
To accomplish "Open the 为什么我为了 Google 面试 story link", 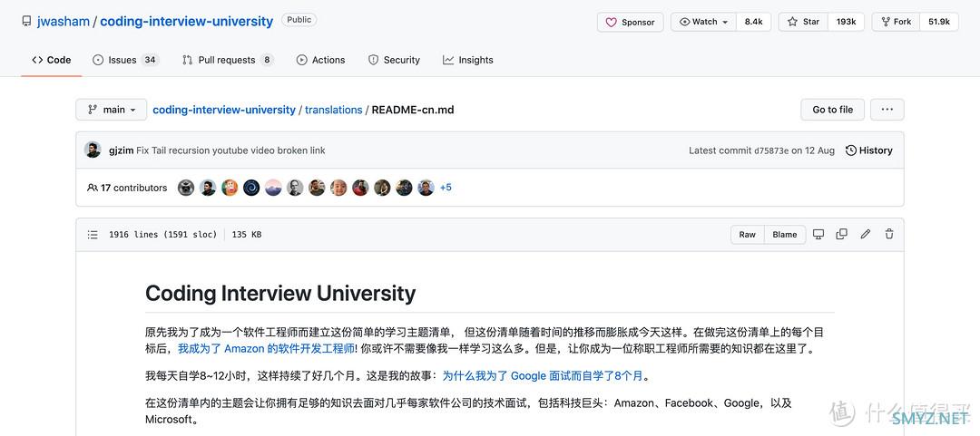I will point(543,376).
